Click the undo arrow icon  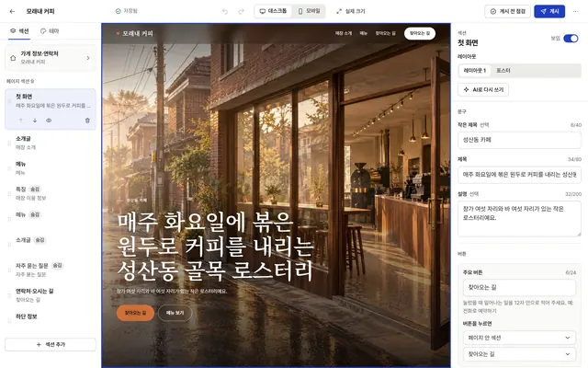(225, 11)
